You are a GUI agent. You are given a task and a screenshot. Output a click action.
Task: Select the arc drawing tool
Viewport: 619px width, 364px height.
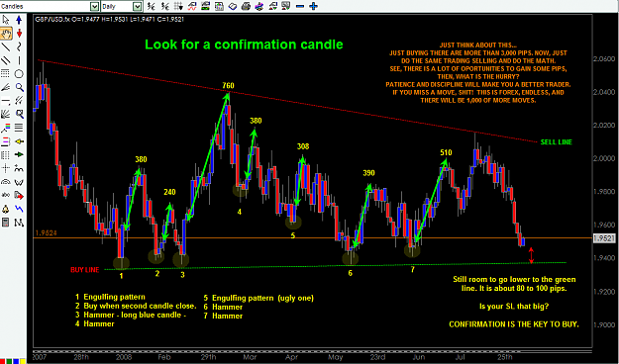(x=6, y=182)
